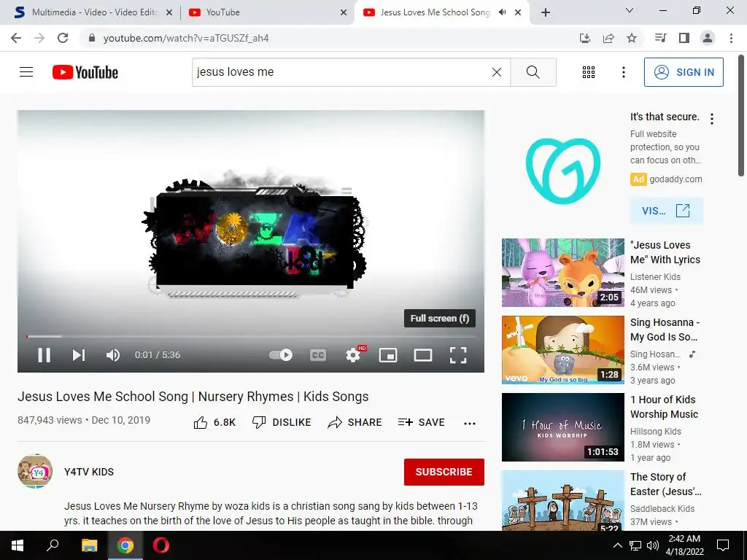This screenshot has width=747, height=560.
Task: Open ad options three-dot menu
Action: (712, 119)
